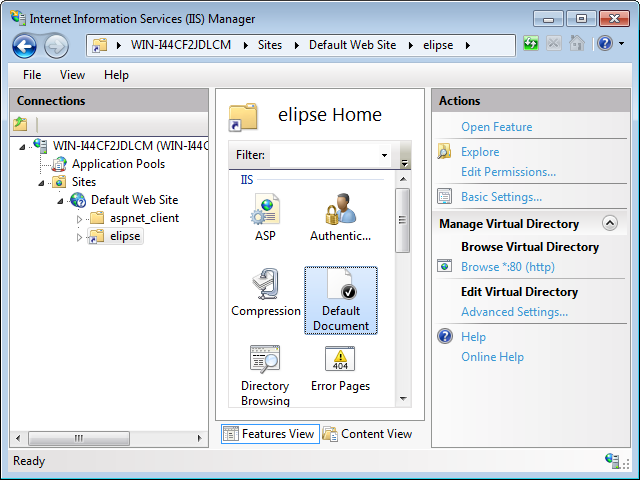Screen dimensions: 640x480
Task: Expand the aspnet_client folder node
Action: point(79,219)
